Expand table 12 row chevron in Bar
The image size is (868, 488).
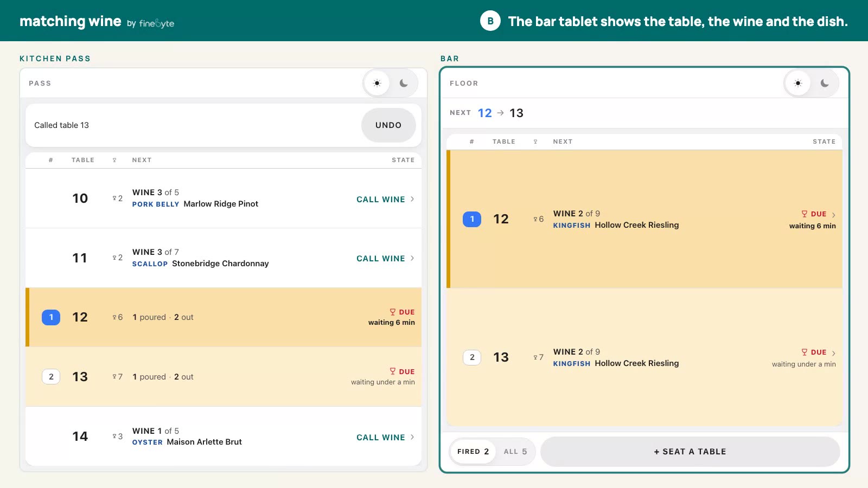click(x=834, y=215)
